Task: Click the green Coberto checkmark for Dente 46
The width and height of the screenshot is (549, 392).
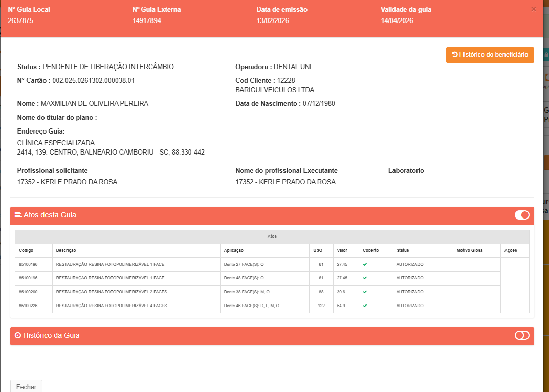Action: (365, 306)
